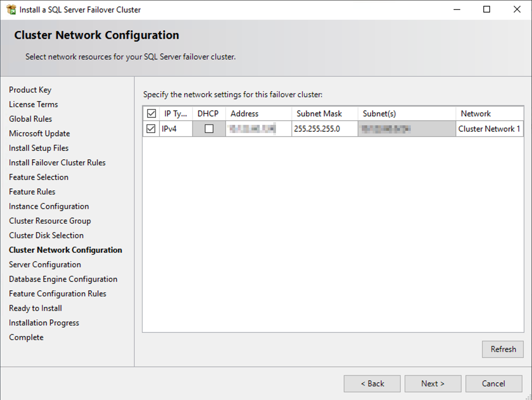This screenshot has width=532, height=400.
Task: Open Database Engine Configuration step
Action: [x=63, y=279]
